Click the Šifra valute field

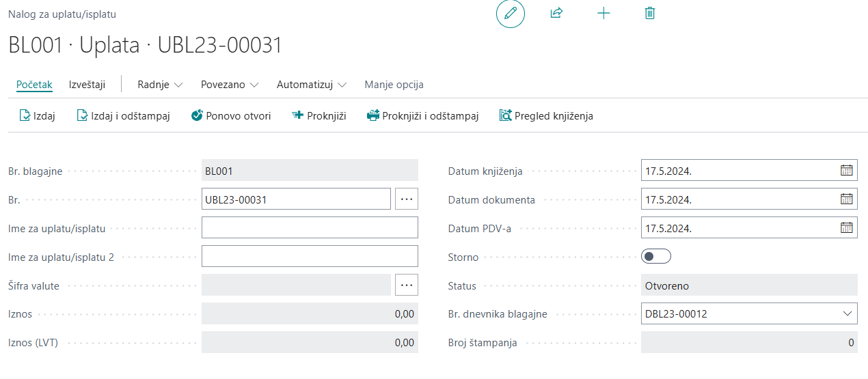point(297,285)
